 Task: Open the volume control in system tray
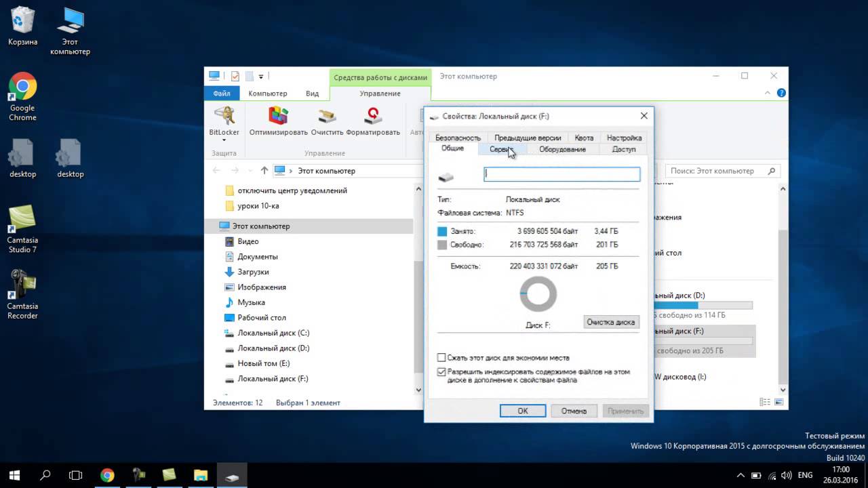pyautogui.click(x=787, y=476)
